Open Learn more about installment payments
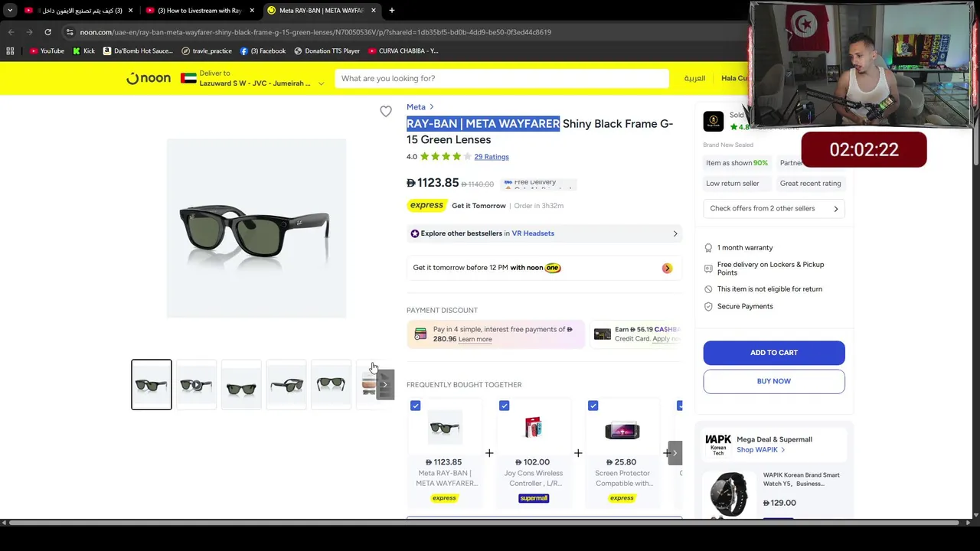Viewport: 980px width, 551px height. tap(475, 339)
